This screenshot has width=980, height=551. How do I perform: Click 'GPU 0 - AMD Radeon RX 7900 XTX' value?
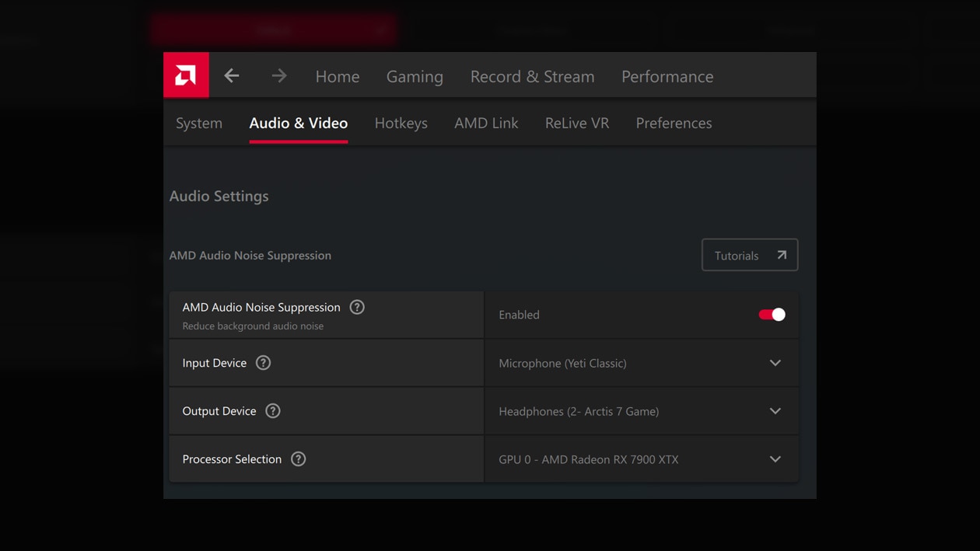(589, 459)
